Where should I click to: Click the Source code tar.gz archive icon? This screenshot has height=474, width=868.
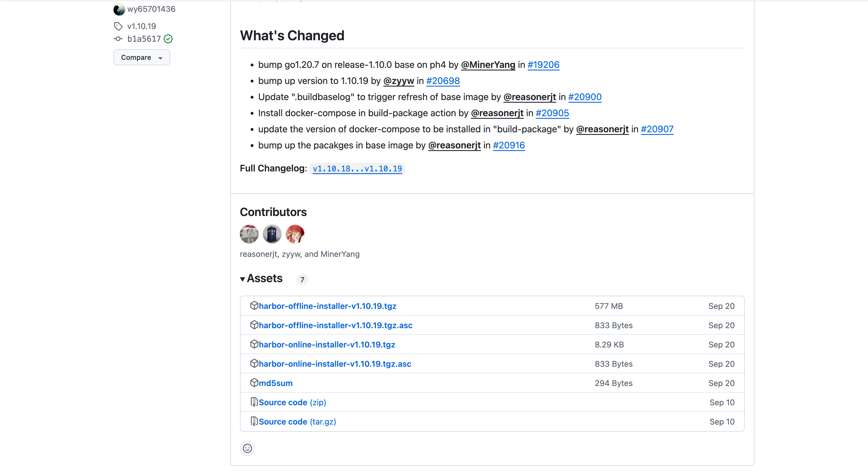click(x=254, y=421)
